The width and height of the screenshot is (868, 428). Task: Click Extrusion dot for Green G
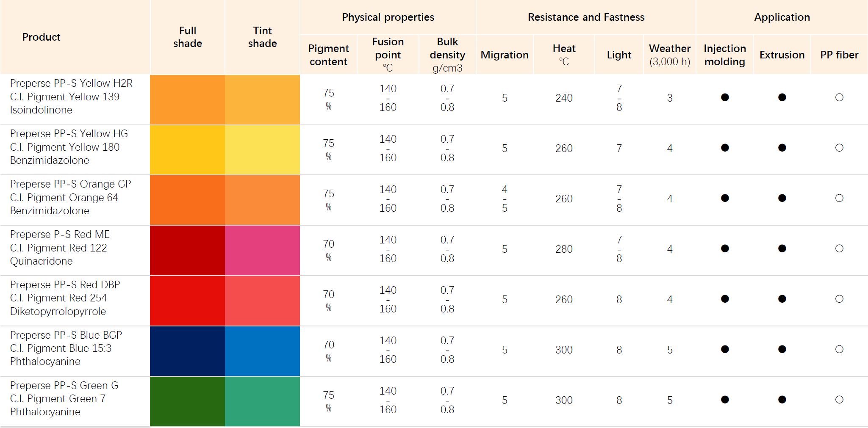[782, 400]
